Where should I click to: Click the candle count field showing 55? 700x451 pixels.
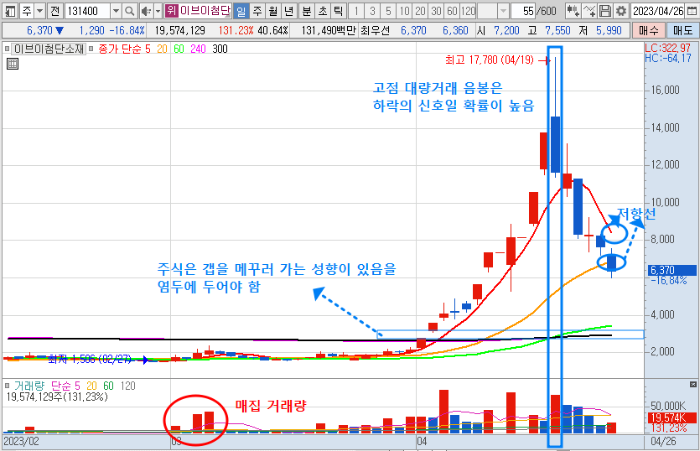click(x=524, y=11)
